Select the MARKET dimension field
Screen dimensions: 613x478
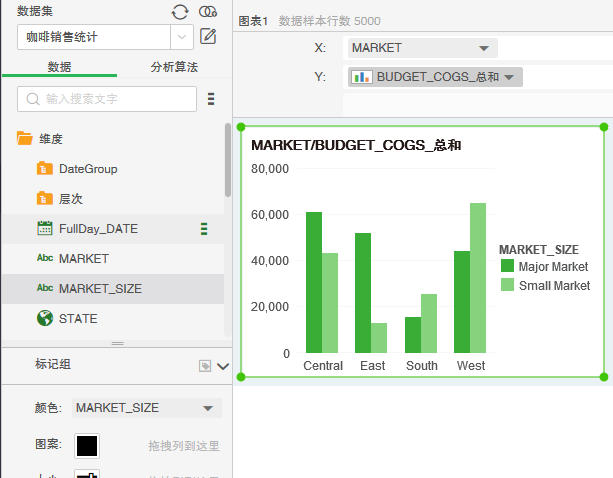(84, 258)
